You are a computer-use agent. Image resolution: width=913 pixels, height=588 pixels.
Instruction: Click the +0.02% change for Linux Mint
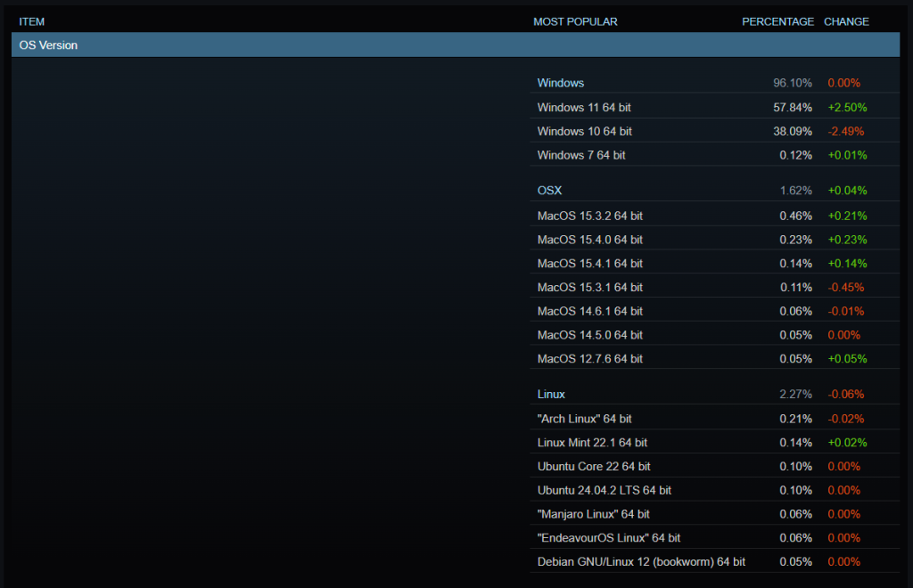(x=847, y=442)
